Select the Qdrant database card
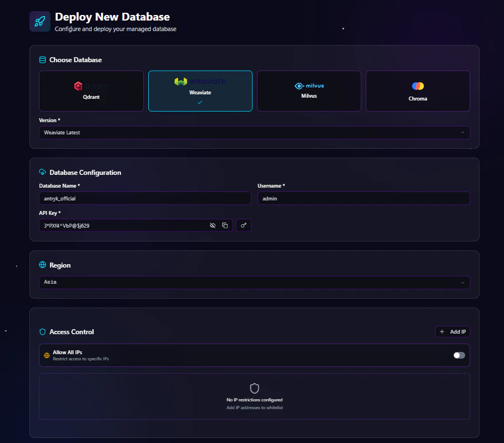This screenshot has height=443, width=504. pyautogui.click(x=91, y=91)
